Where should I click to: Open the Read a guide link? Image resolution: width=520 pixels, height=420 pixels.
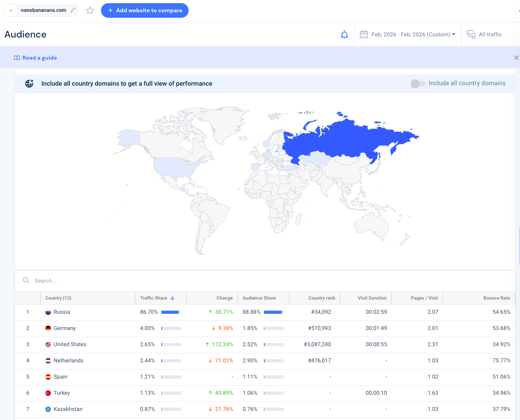[x=39, y=58]
